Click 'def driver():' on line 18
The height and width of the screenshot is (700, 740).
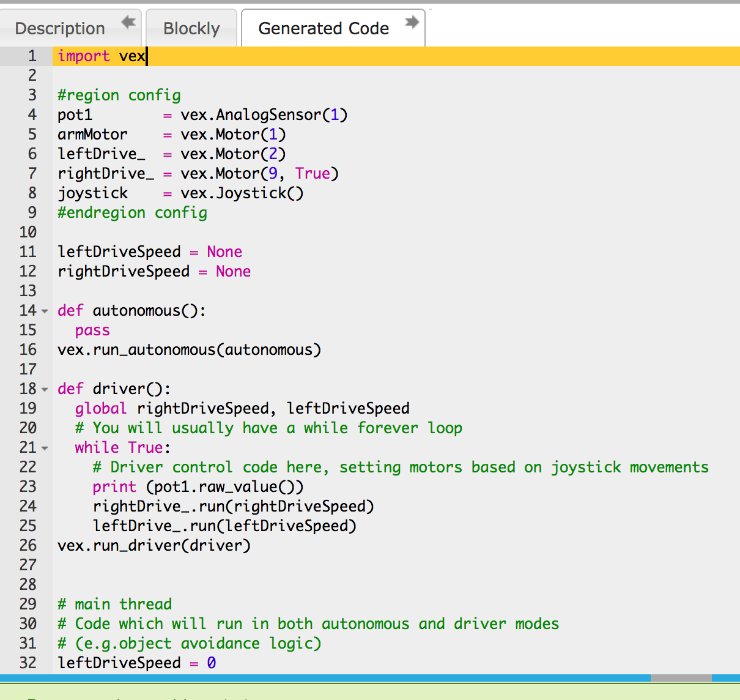tap(114, 389)
